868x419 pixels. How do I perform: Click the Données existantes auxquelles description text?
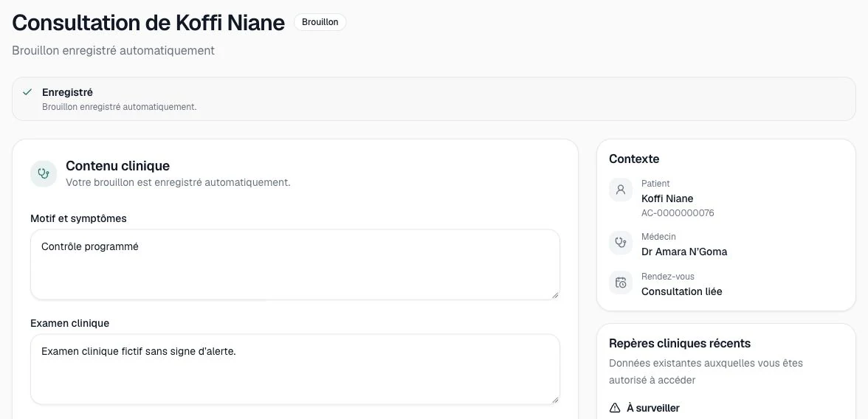706,371
